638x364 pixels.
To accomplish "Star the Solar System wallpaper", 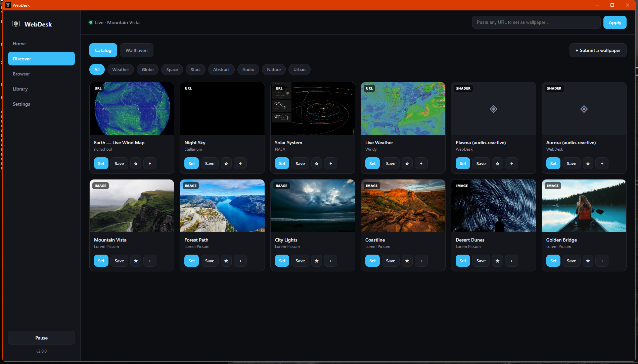I will 317,163.
